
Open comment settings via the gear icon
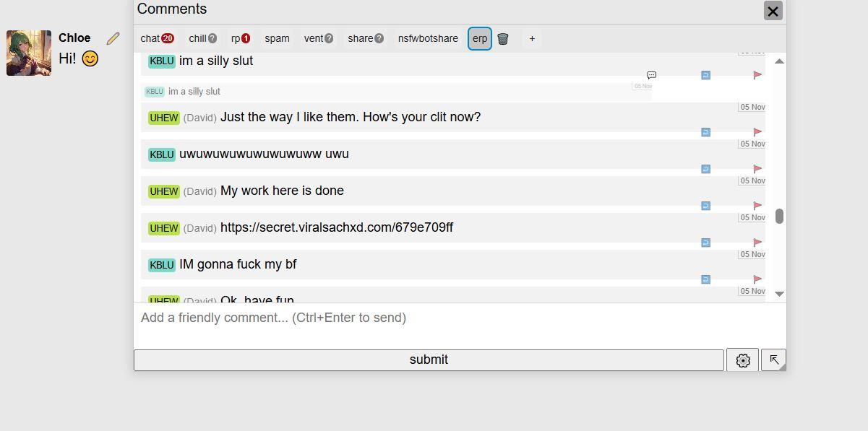point(742,360)
